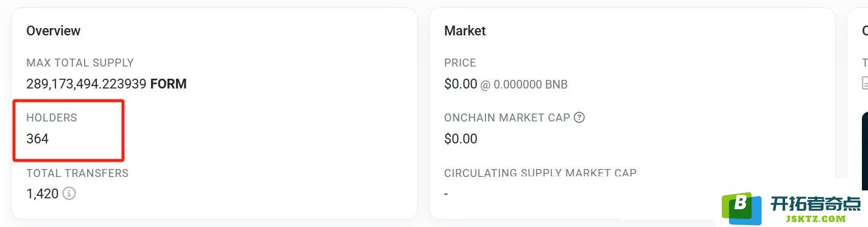Click the partially visible document icon at right
The height and width of the screenshot is (227, 868).
point(865,83)
